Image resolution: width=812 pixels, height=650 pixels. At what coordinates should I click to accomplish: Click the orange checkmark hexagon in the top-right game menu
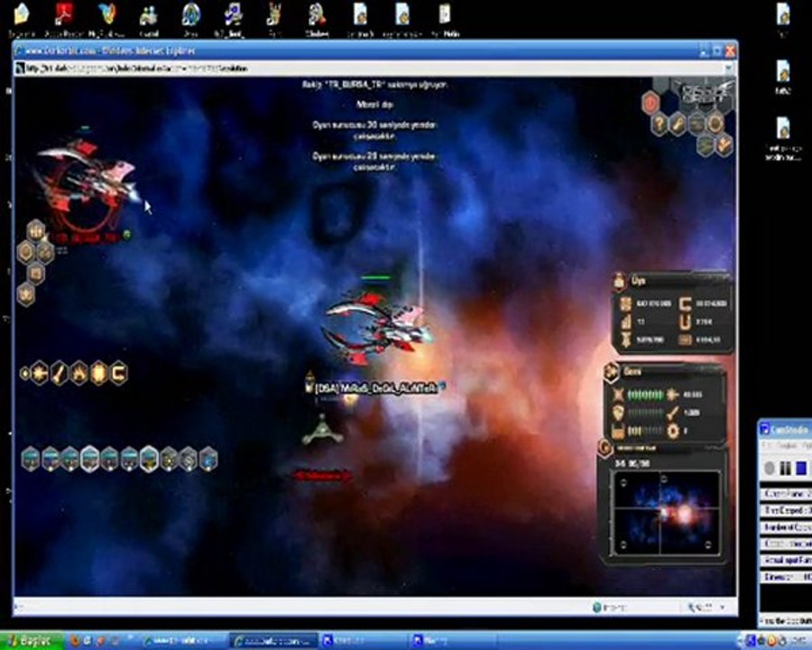click(724, 144)
